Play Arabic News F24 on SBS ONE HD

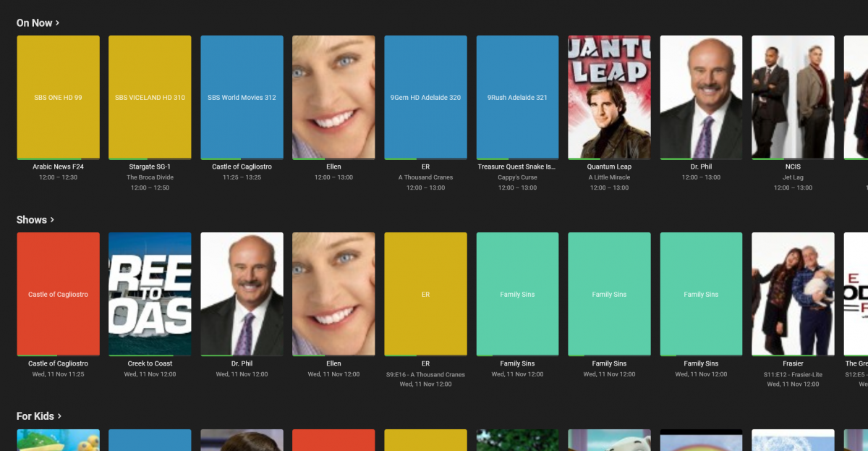[58, 97]
